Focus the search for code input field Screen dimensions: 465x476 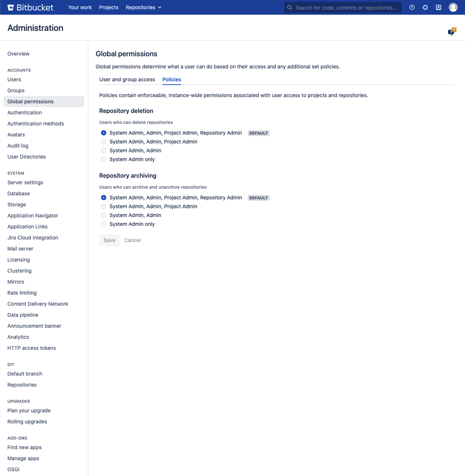(x=343, y=7)
